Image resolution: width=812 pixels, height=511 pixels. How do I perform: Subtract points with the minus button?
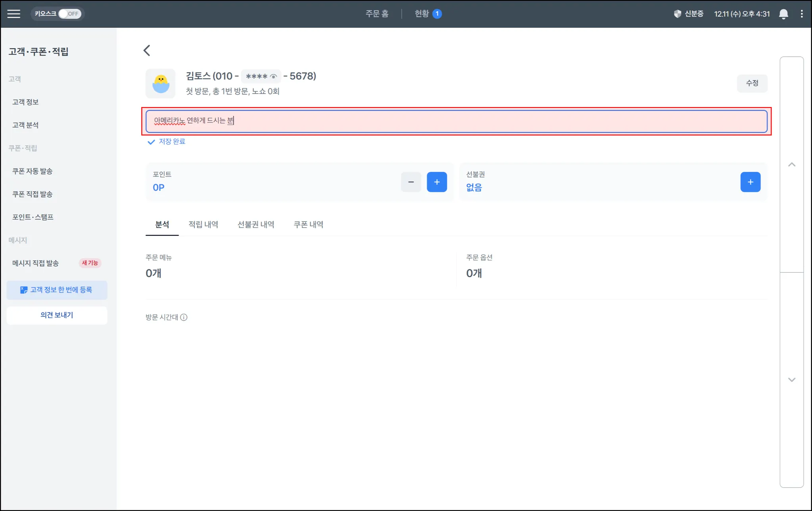(411, 182)
